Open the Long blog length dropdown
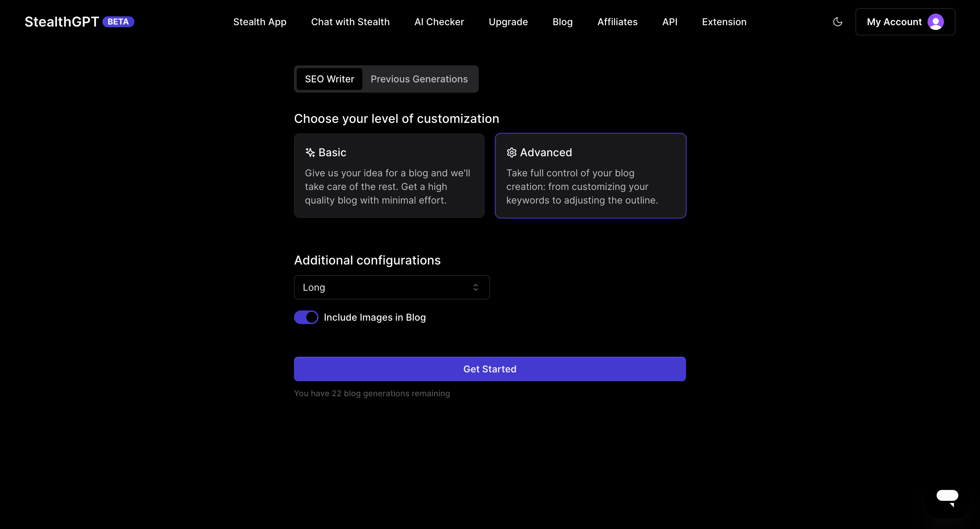Viewport: 980px width, 529px height. pos(391,287)
